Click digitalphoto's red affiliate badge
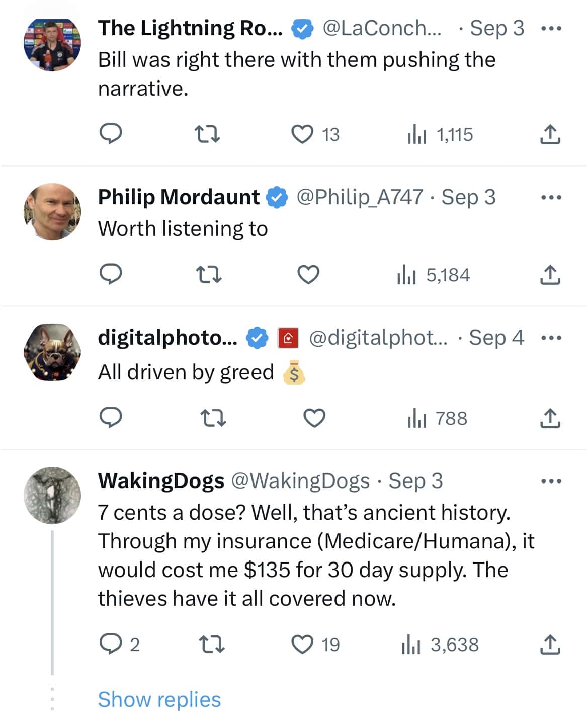The height and width of the screenshot is (724, 588). pos(287,338)
